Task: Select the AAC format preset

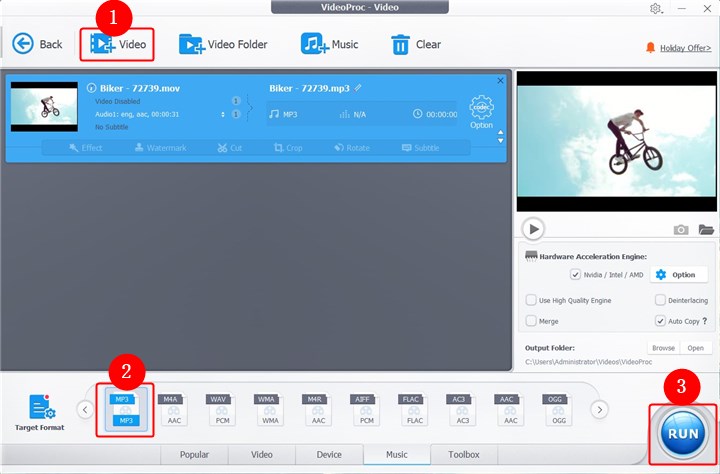Action: [509, 409]
